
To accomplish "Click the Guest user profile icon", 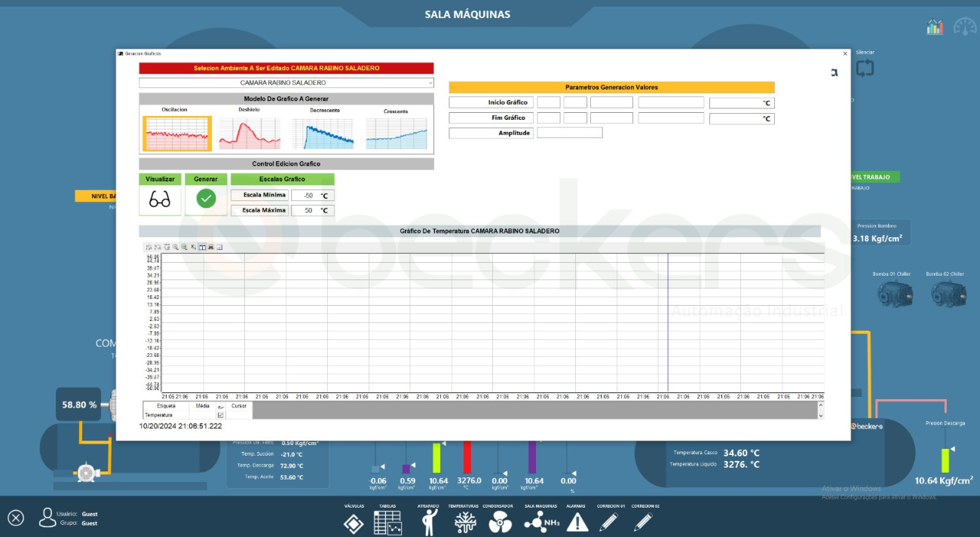I will tap(47, 517).
